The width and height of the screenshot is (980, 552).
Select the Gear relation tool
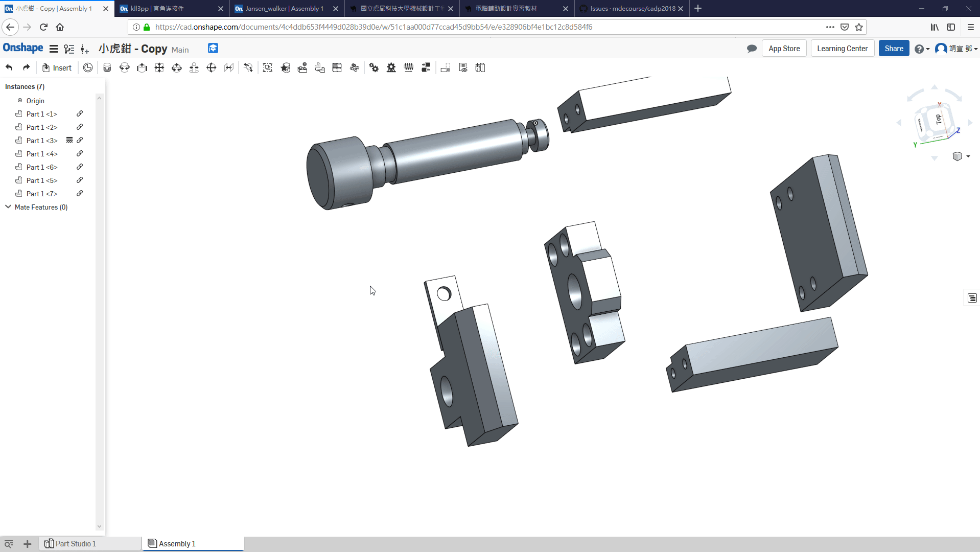[374, 67]
